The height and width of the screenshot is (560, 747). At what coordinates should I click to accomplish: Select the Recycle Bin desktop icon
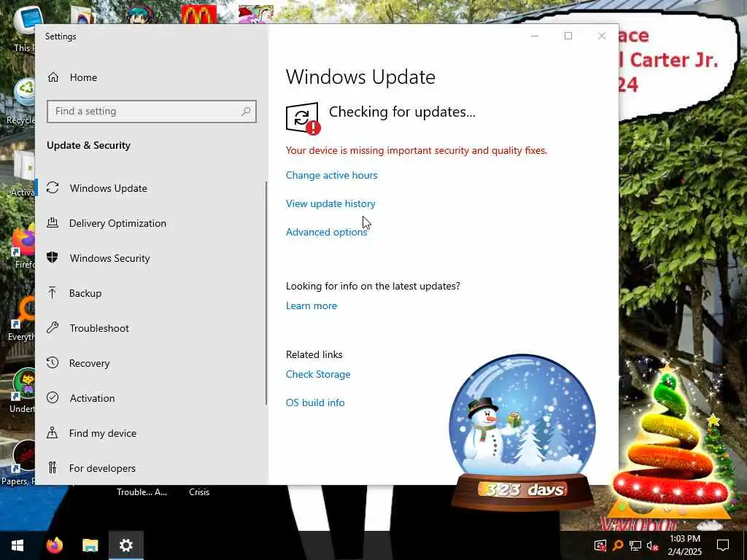click(23, 101)
